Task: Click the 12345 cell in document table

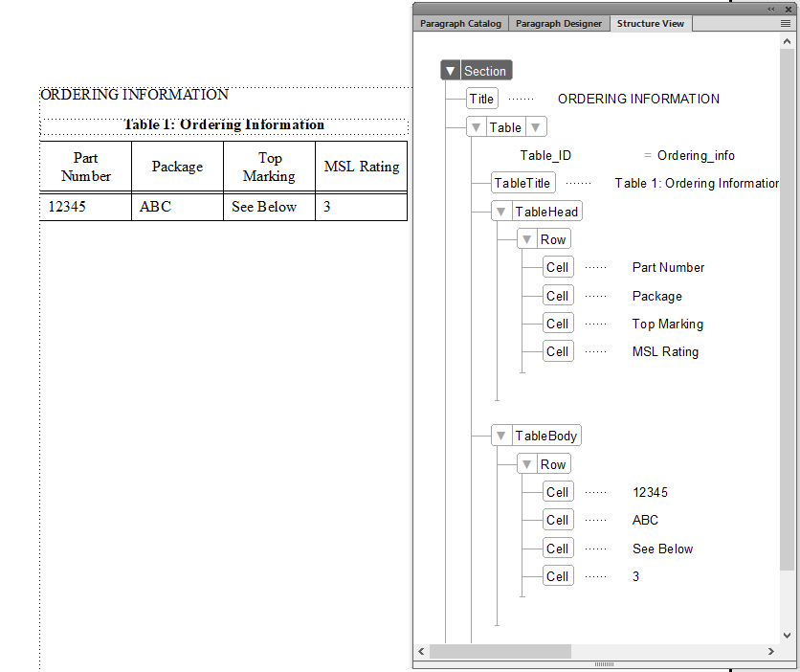Action: [x=86, y=207]
